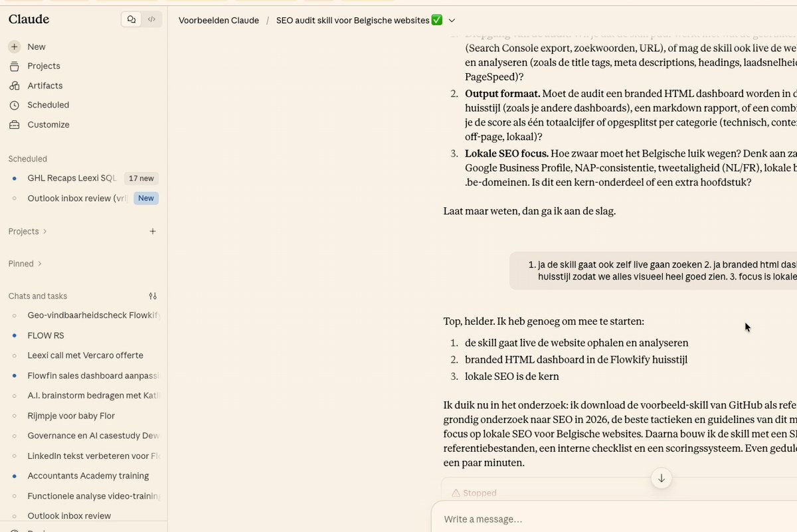
Task: Open Functionele analyse video-training chat
Action: coord(94,495)
